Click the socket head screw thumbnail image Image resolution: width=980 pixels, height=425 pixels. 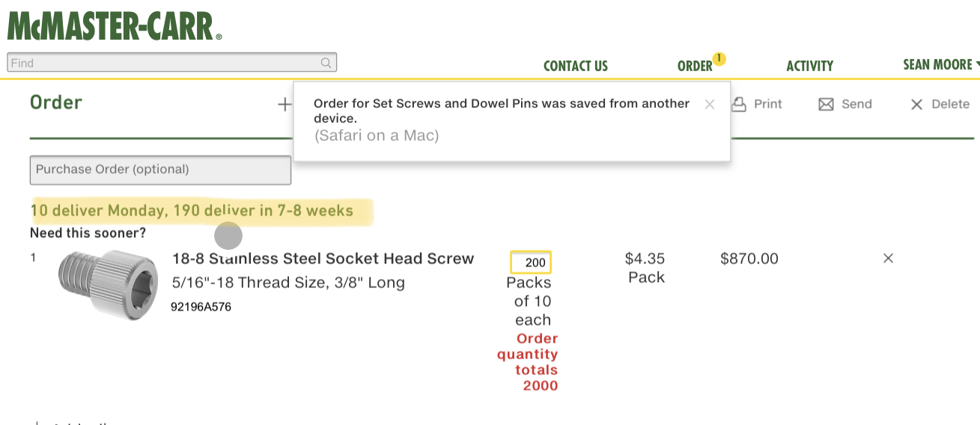pos(108,284)
